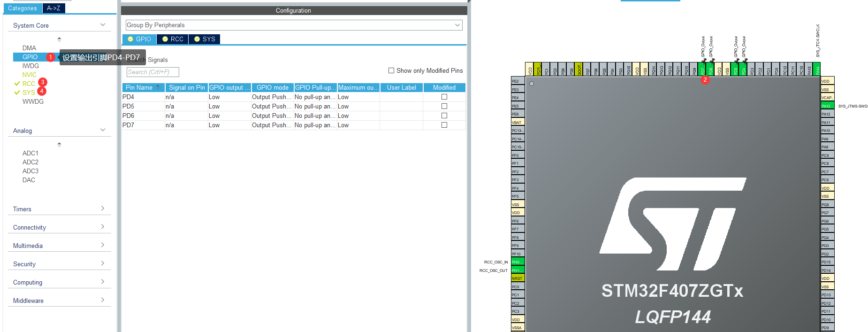Collapse the Analog category
The image size is (868, 332).
point(103,130)
